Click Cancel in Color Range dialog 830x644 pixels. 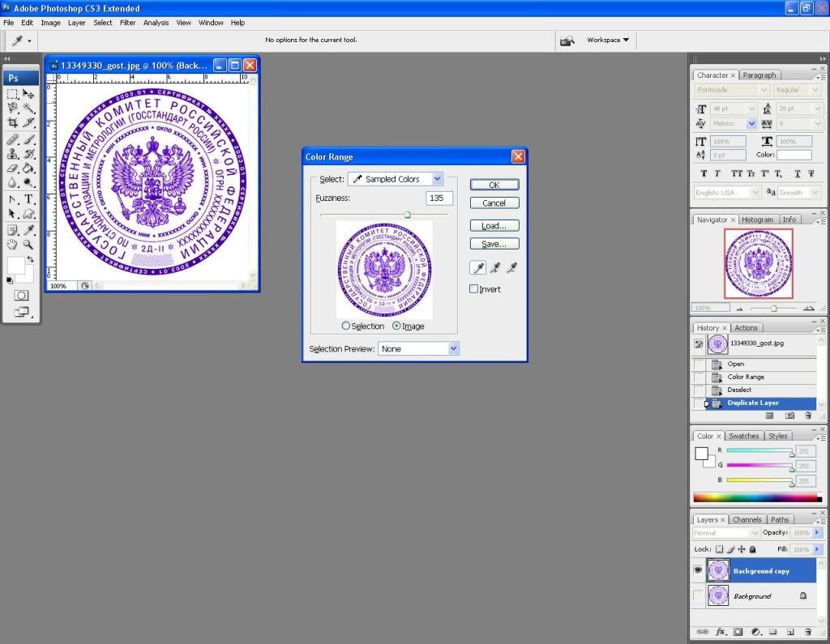click(x=494, y=203)
